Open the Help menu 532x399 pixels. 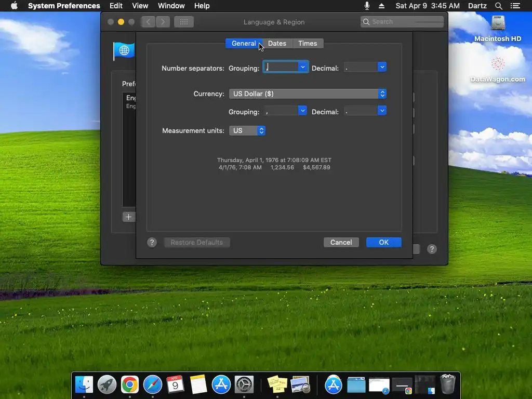coord(202,6)
